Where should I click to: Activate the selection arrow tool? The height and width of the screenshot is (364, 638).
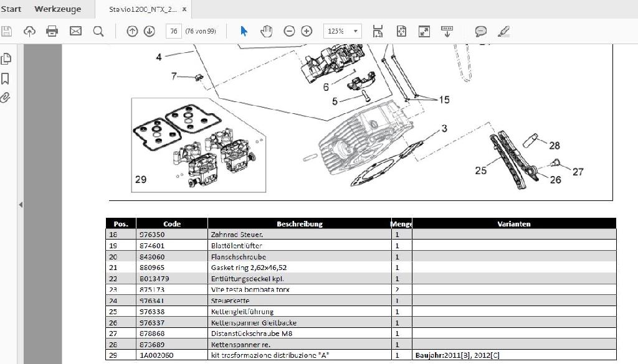coord(244,31)
